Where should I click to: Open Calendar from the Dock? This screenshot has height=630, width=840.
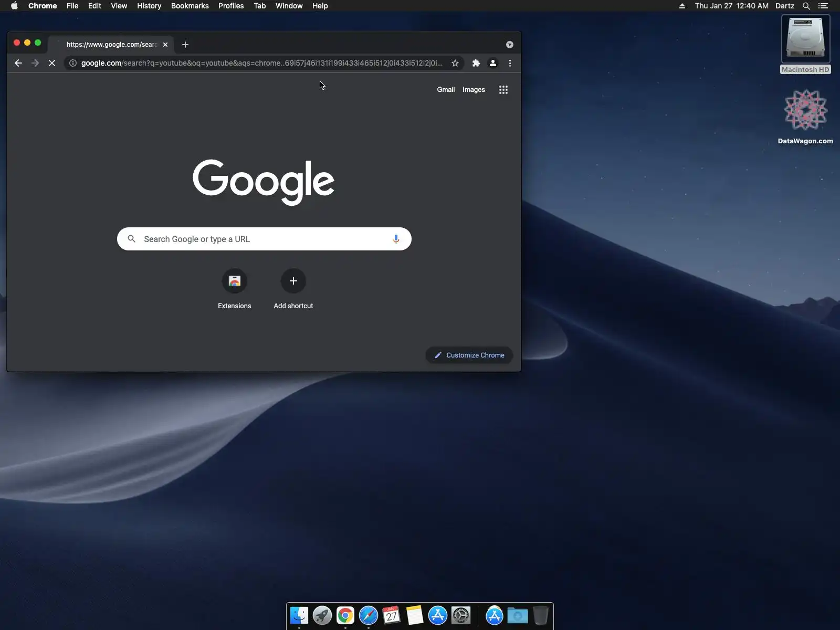(392, 615)
